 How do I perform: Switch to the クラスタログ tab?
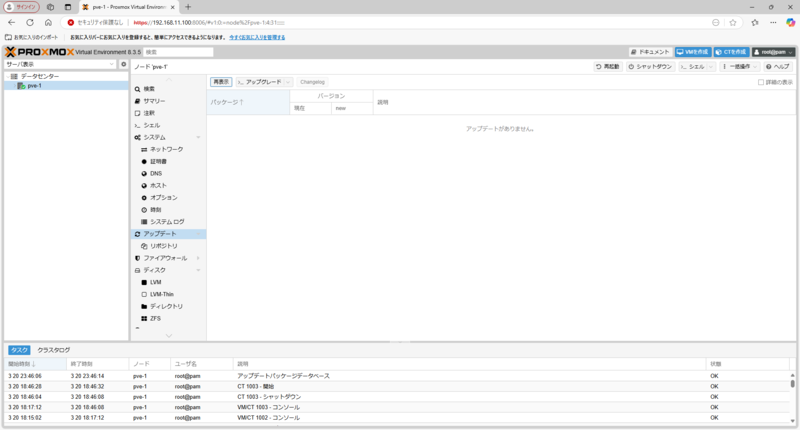[54, 350]
